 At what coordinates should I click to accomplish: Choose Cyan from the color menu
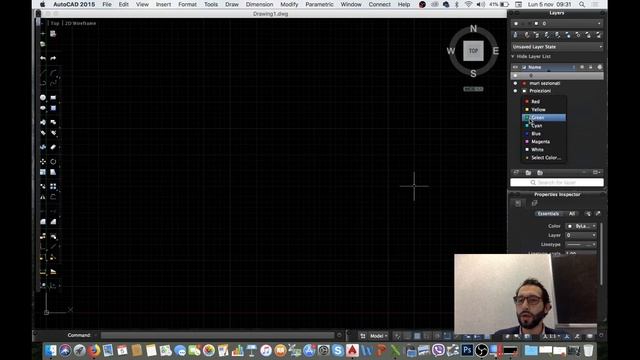tap(544, 126)
